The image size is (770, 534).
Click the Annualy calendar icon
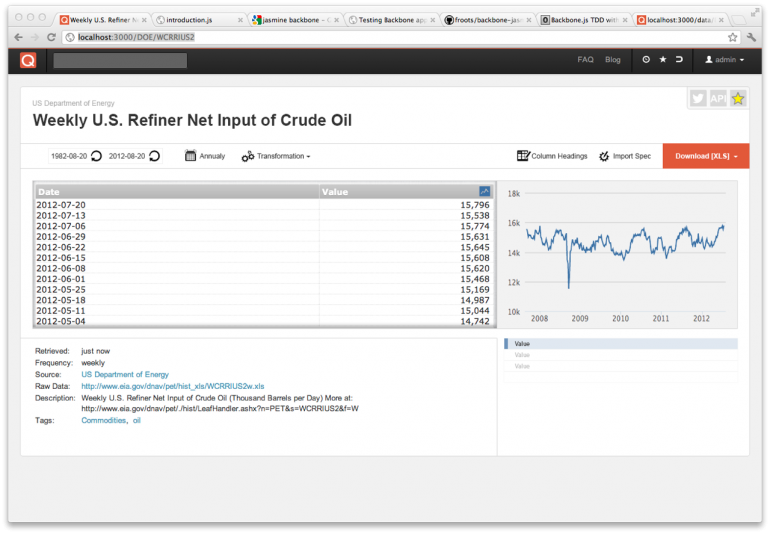tap(190, 156)
